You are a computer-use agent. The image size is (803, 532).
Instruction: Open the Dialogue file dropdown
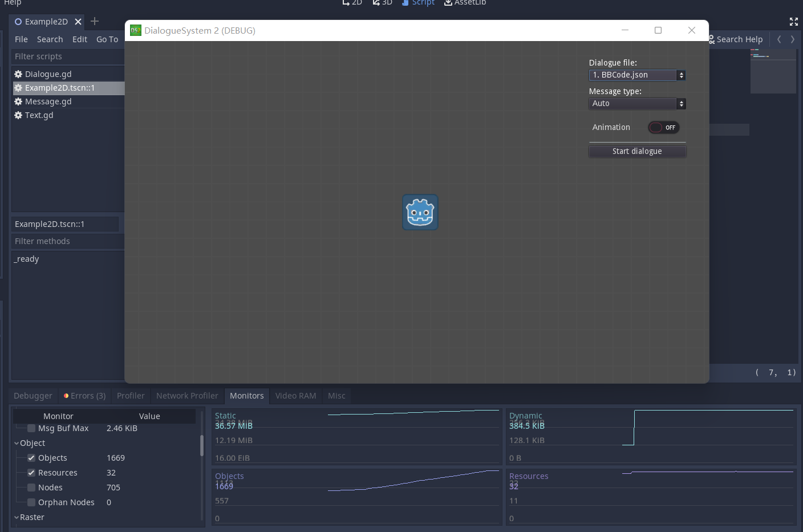point(637,75)
